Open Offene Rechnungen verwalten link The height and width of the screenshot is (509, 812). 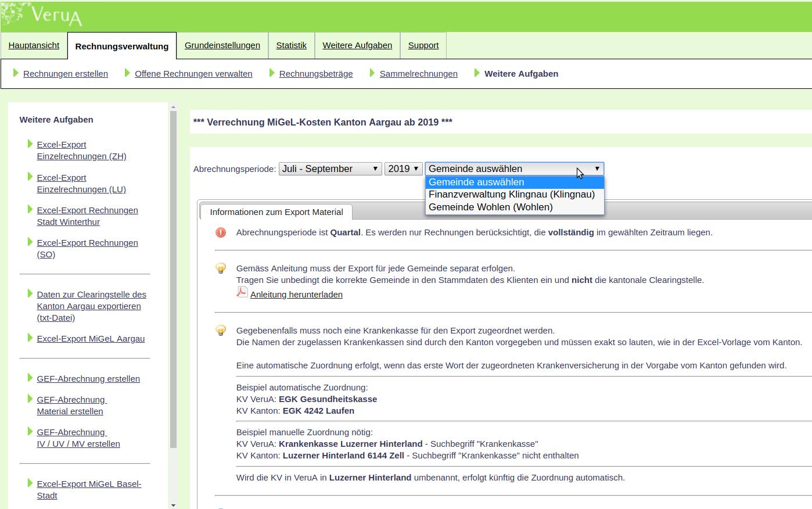click(193, 74)
